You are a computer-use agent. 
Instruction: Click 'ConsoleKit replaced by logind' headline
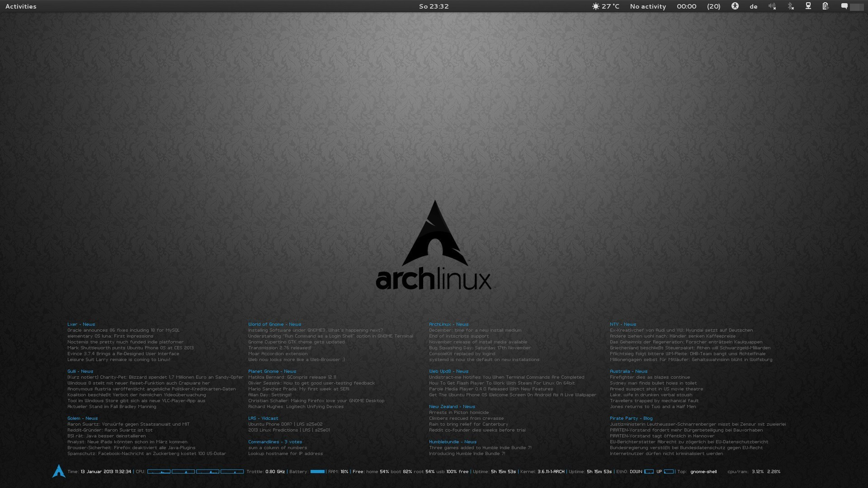pyautogui.click(x=462, y=353)
